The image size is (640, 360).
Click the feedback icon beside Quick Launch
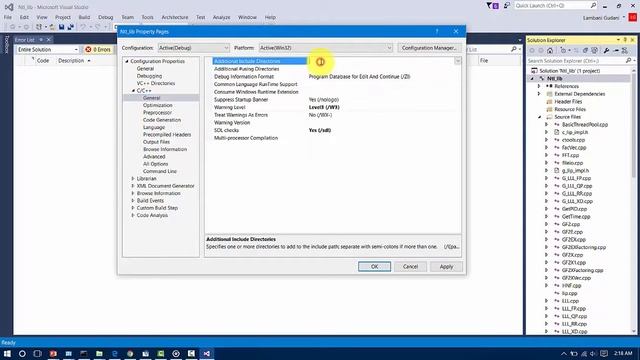(x=507, y=5)
